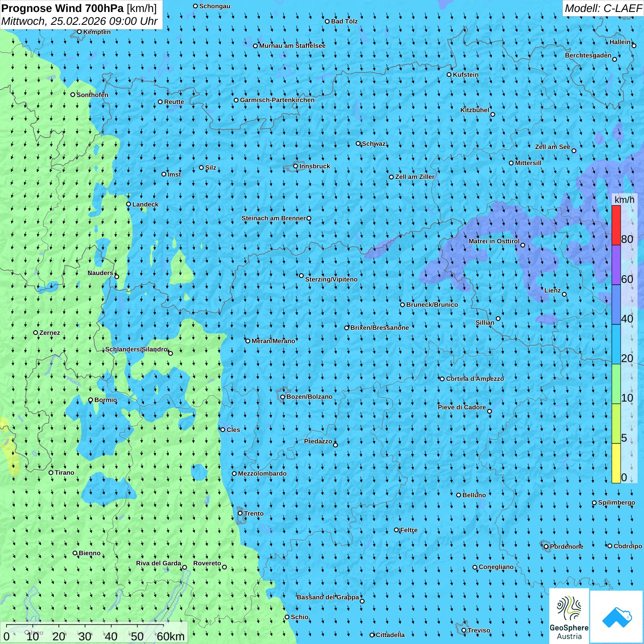Select the Riva del Garda label
The height and width of the screenshot is (644, 644).
pos(159,563)
